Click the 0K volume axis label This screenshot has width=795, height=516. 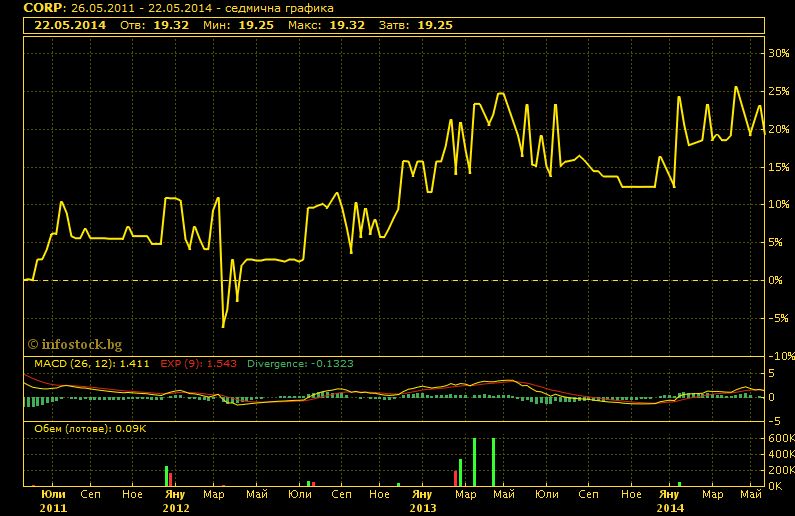[x=775, y=486]
